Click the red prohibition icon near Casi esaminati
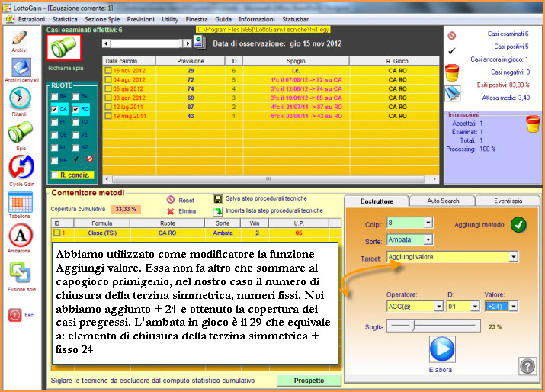 pos(451,36)
